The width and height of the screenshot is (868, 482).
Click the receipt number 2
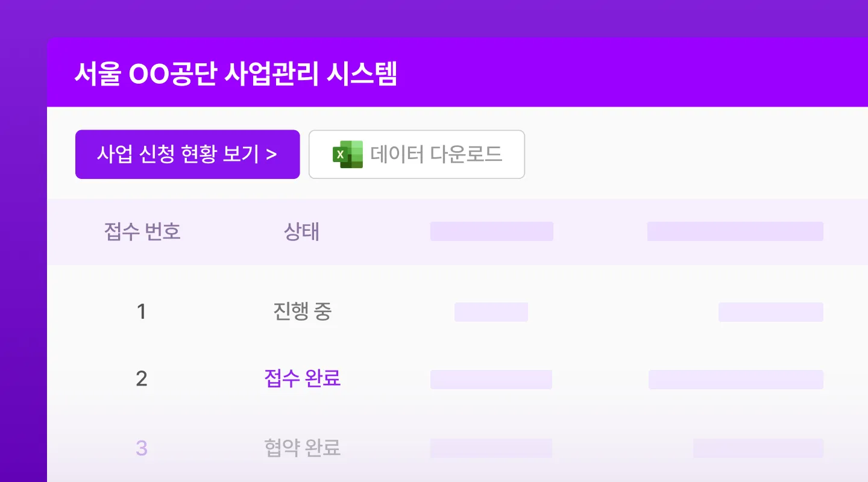point(142,379)
